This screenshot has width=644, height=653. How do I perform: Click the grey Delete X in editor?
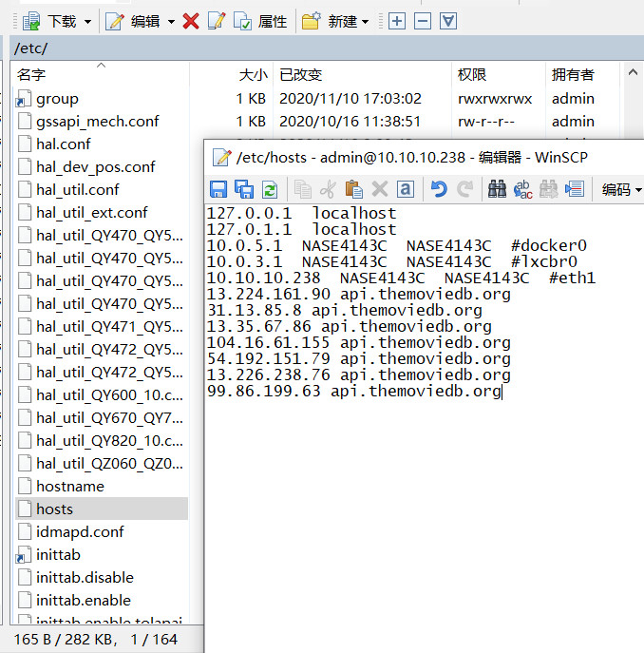tap(380, 190)
